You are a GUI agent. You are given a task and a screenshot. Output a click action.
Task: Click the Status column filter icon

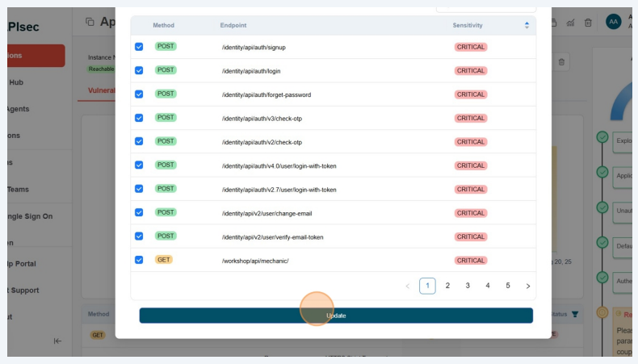(x=575, y=314)
